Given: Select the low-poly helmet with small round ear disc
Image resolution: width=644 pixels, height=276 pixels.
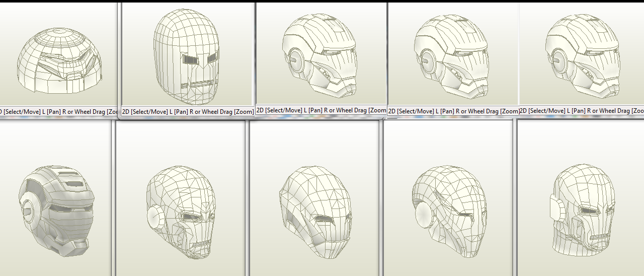Looking at the screenshot, I should click(181, 212).
